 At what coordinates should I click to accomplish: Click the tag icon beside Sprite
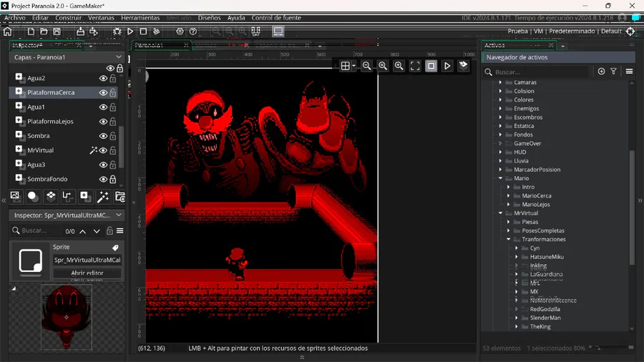point(115,248)
